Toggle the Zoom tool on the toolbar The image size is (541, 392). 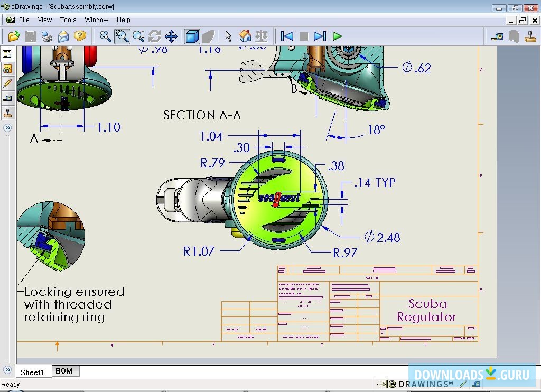tap(138, 36)
